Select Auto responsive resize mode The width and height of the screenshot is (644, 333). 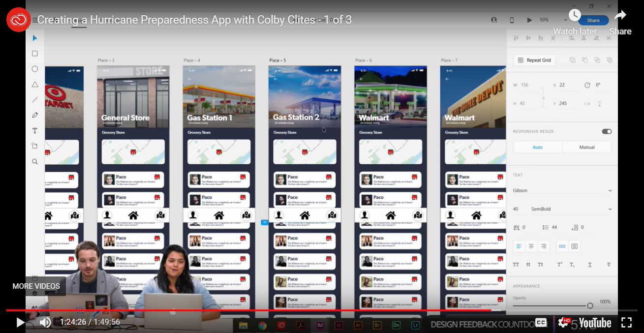point(538,147)
